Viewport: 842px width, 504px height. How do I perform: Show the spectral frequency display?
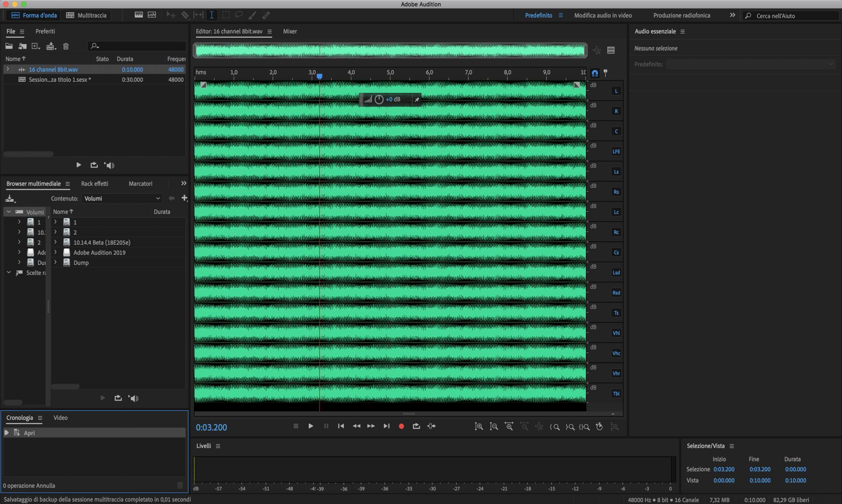pos(139,15)
